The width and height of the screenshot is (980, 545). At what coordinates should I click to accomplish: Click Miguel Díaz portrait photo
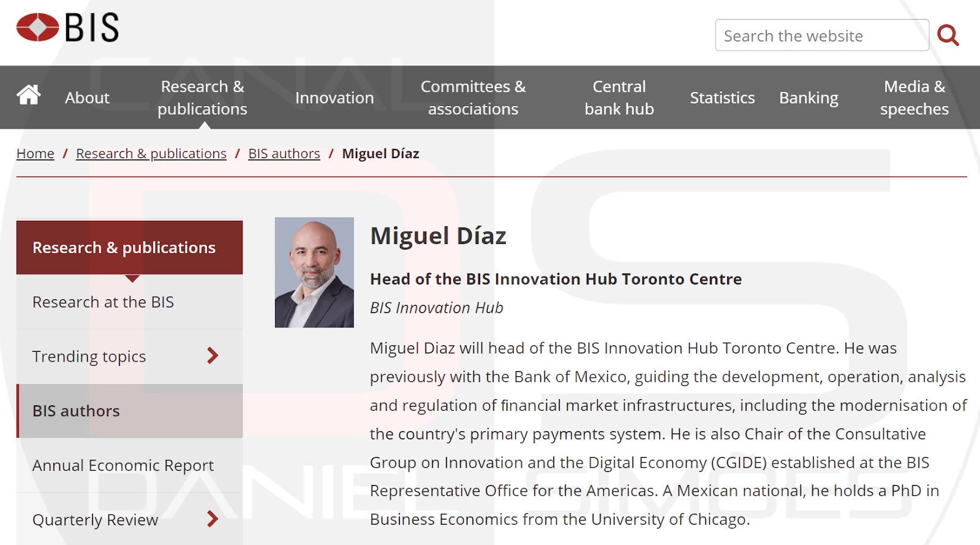point(314,272)
